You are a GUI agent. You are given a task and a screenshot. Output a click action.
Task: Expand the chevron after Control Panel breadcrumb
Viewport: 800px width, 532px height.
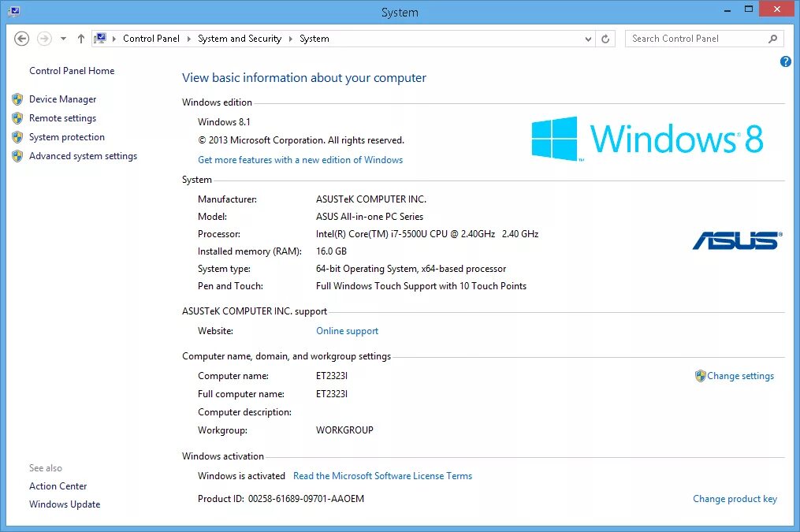point(189,39)
